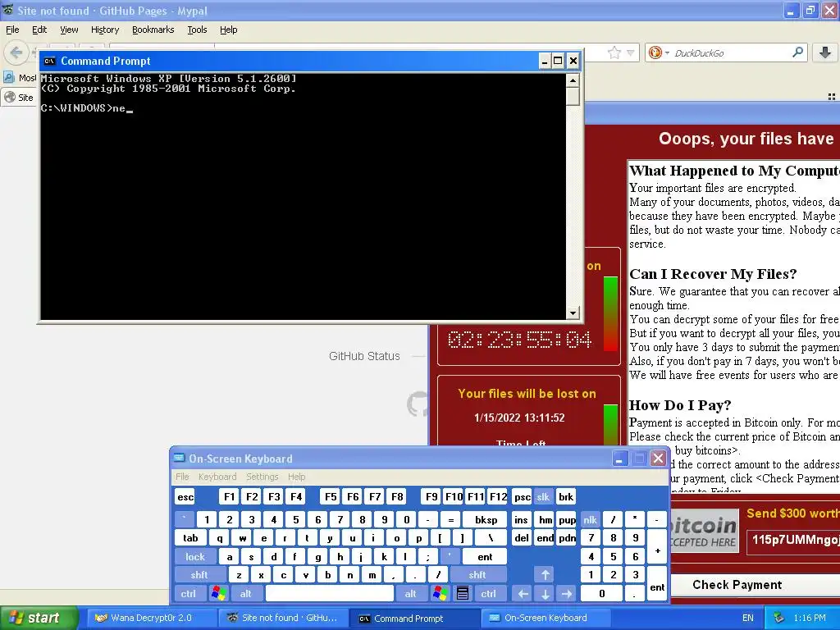
Task: Click Command Prompt scrollbar down arrow
Action: (573, 313)
